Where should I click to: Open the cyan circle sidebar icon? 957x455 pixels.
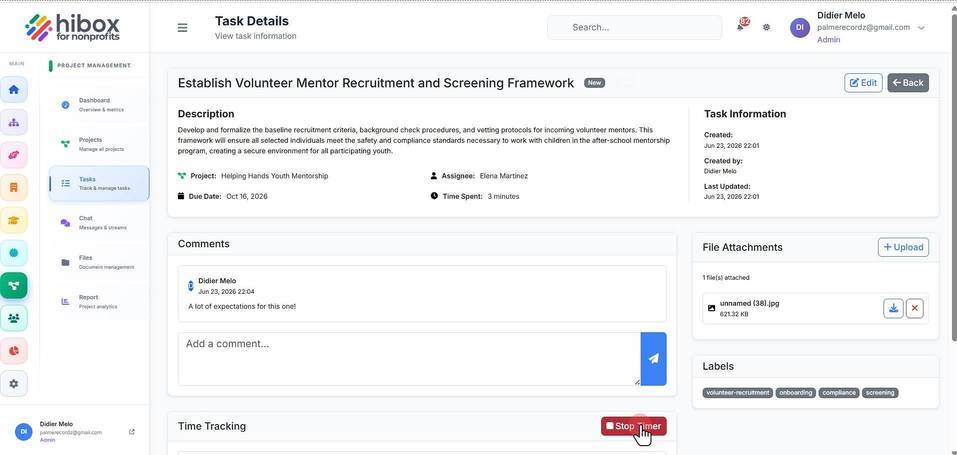(x=13, y=253)
